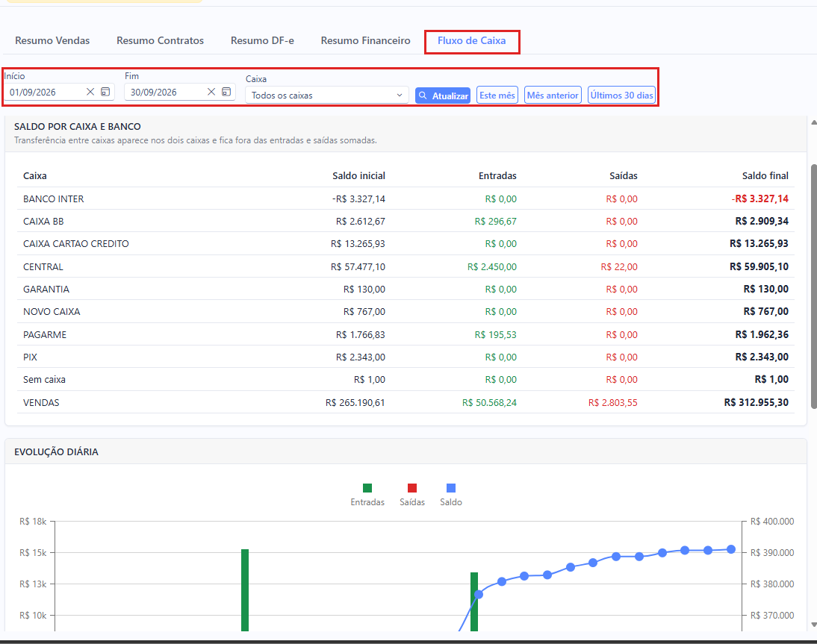Select the PAGARME row label

(x=45, y=334)
